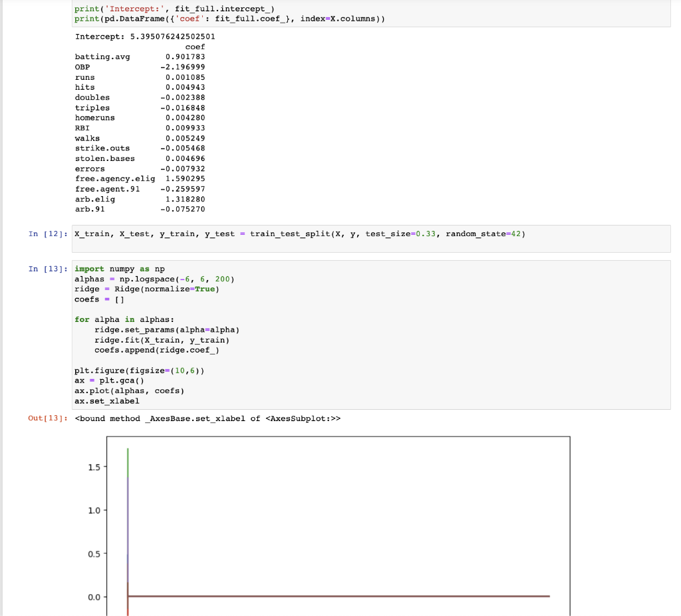Click the 'coefs = []' line

pos(99,299)
